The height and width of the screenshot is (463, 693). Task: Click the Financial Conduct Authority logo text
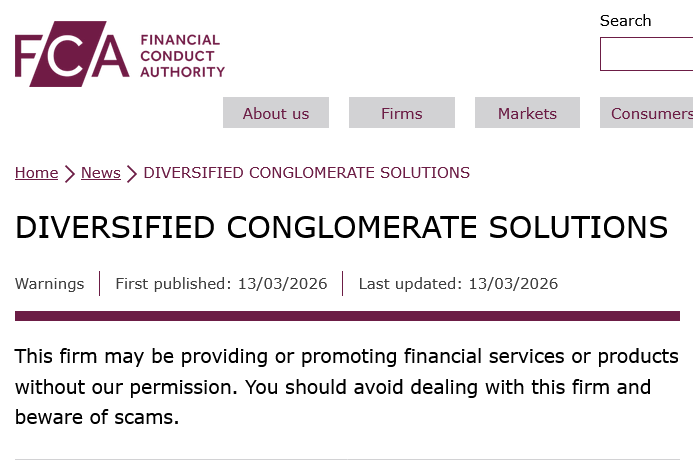point(182,56)
